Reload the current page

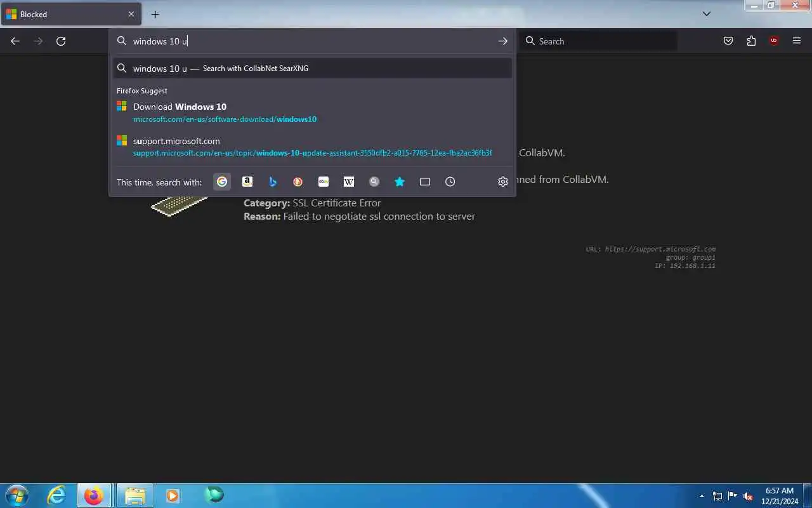coord(61,41)
